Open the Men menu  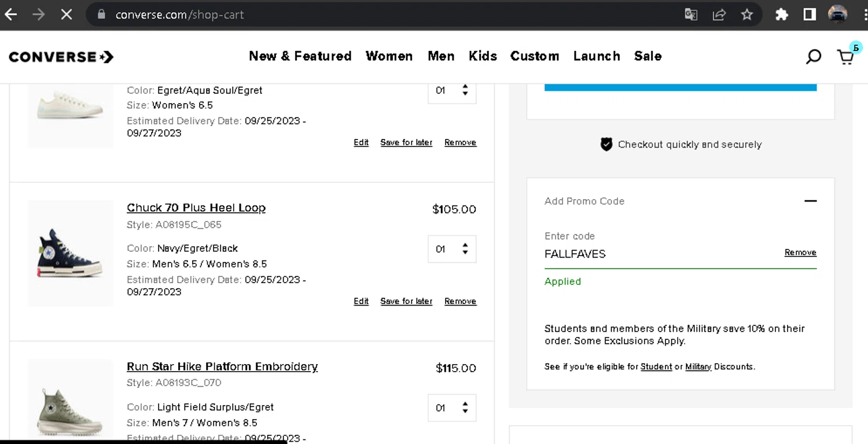pos(441,56)
